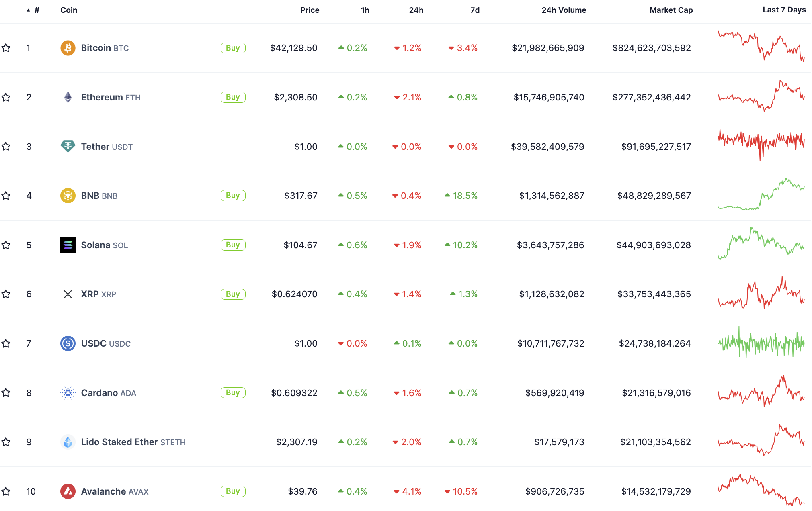
Task: Click the Buy button for Solana
Action: [x=233, y=245]
